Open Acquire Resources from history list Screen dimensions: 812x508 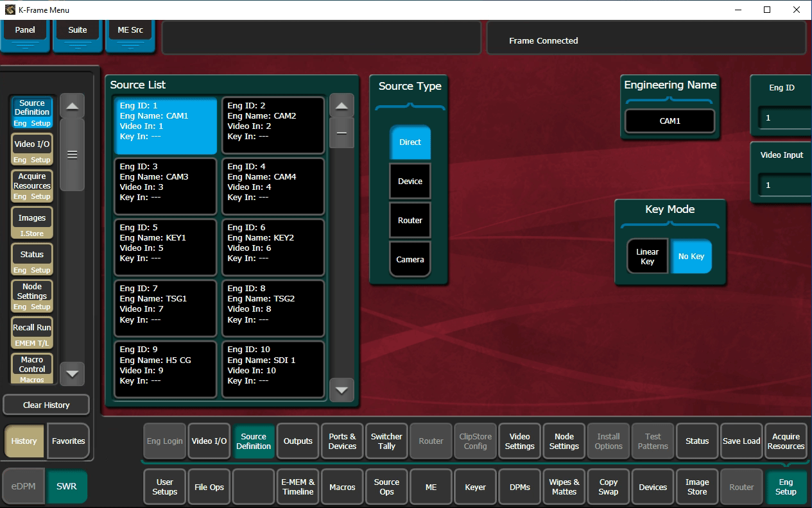coord(32,185)
